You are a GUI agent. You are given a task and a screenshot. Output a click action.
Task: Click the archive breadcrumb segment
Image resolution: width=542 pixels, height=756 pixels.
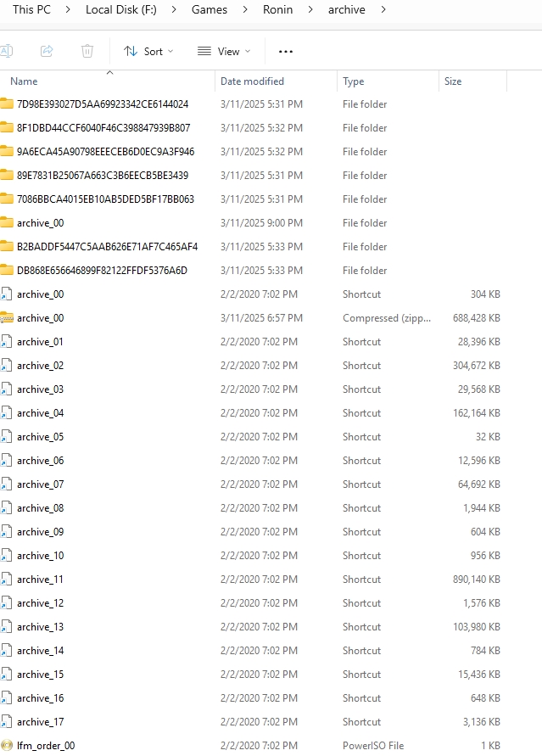point(346,9)
